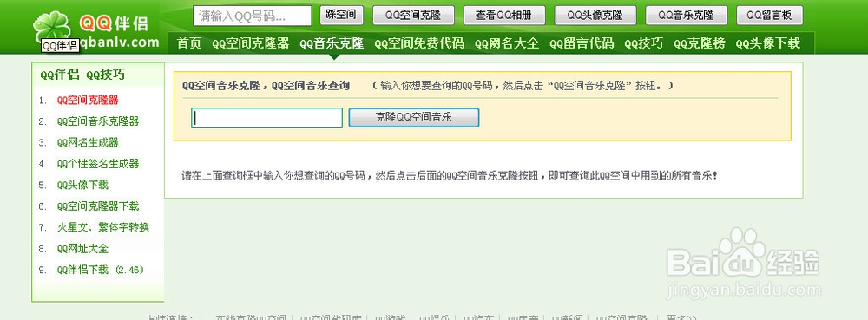The height and width of the screenshot is (320, 868).
Task: Open QQ头像下载 navigation item
Action: pos(768,43)
